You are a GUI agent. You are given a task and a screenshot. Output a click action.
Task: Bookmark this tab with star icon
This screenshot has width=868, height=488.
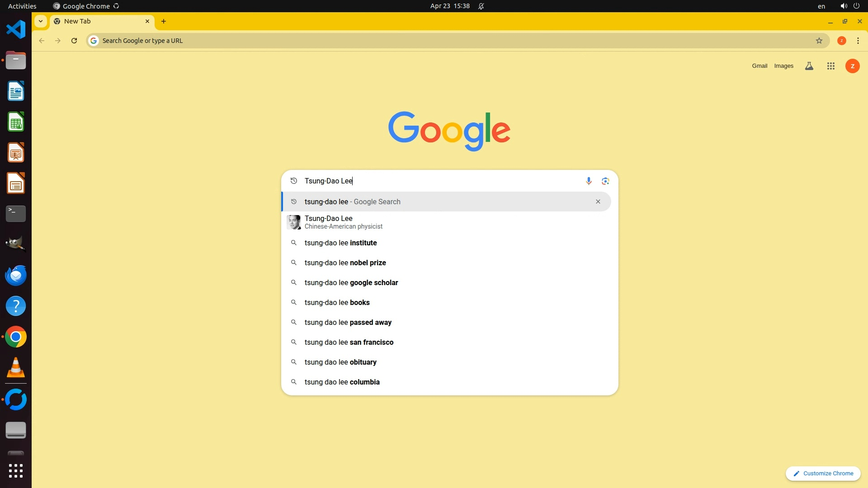(x=819, y=41)
